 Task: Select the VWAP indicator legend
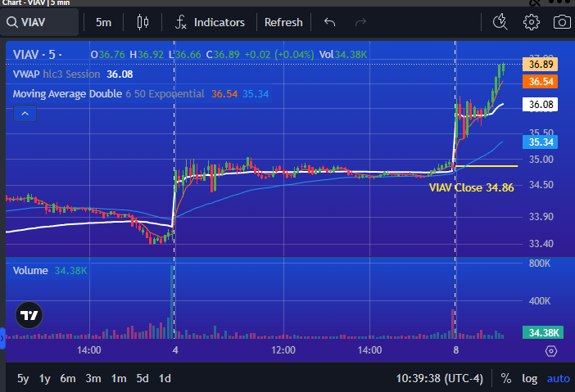click(73, 74)
